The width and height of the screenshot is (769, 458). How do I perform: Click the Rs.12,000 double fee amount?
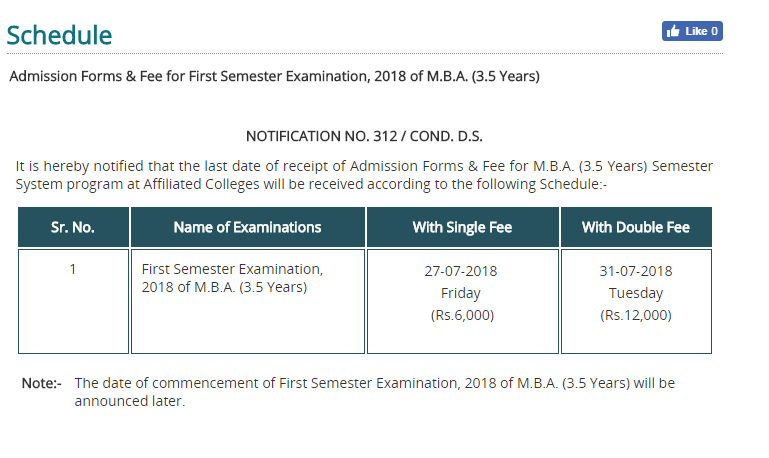click(636, 315)
